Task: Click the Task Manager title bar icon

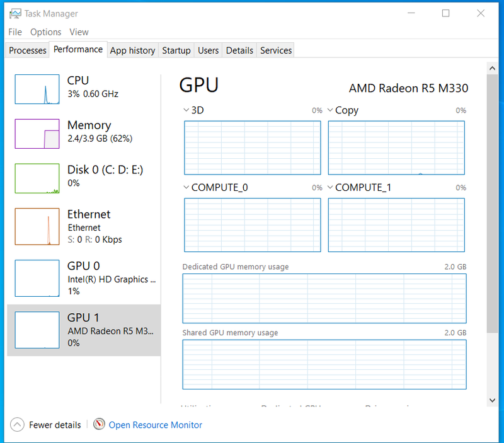Action: point(14,14)
